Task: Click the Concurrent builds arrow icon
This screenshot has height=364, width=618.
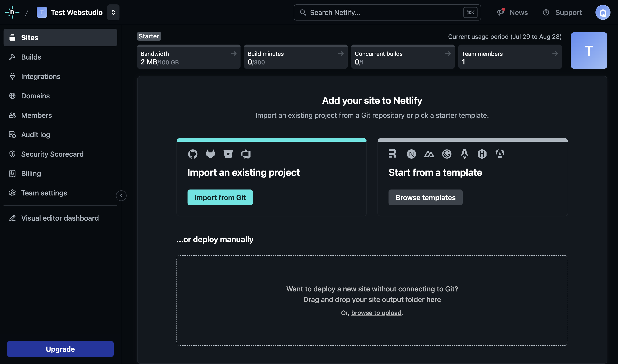Action: point(448,53)
